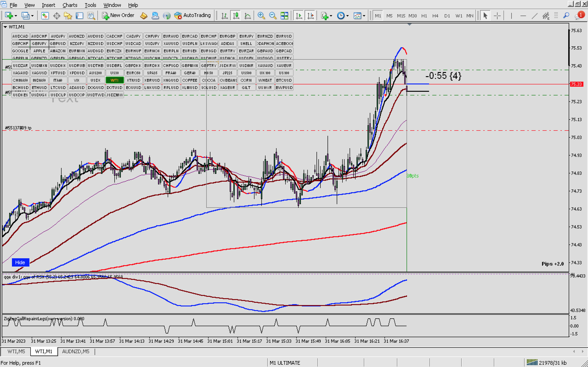Click the New Order button
This screenshot has width=588, height=367.
coord(118,15)
